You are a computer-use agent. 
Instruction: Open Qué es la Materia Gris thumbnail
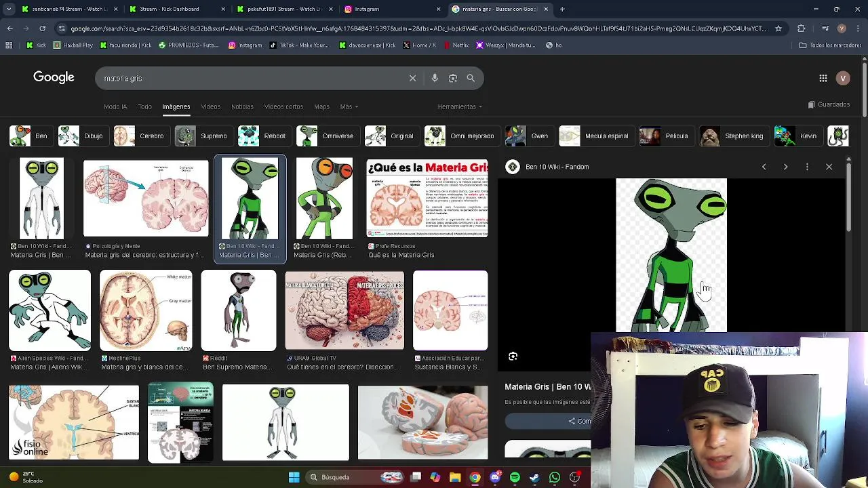(x=427, y=199)
